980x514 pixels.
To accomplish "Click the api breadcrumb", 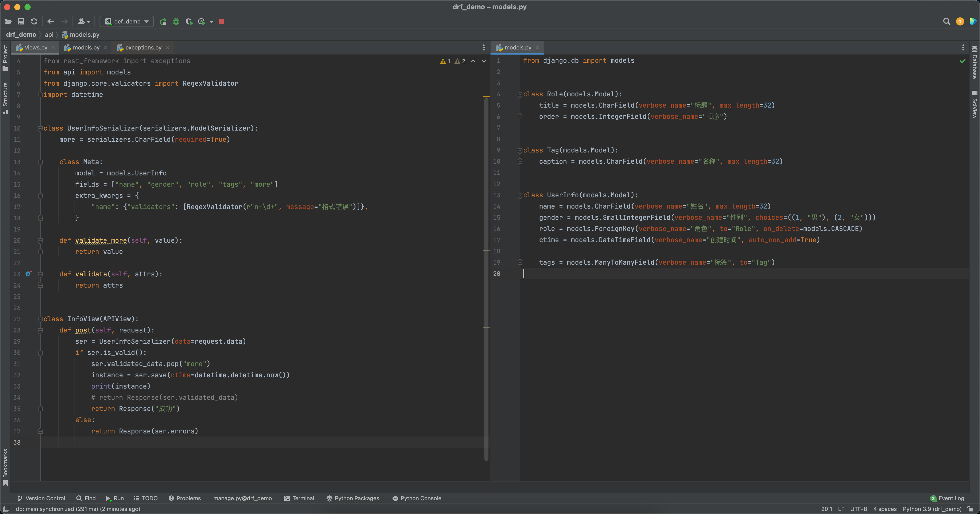I will point(49,35).
